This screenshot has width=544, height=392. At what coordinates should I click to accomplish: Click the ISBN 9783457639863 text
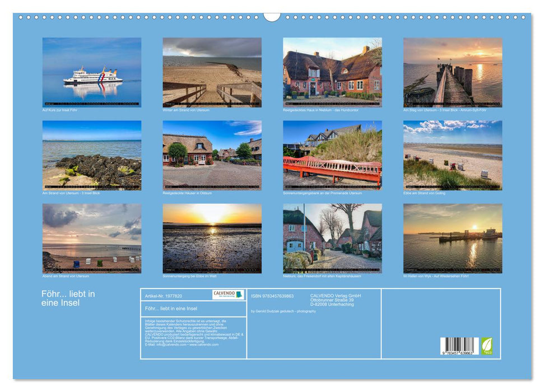(x=272, y=295)
